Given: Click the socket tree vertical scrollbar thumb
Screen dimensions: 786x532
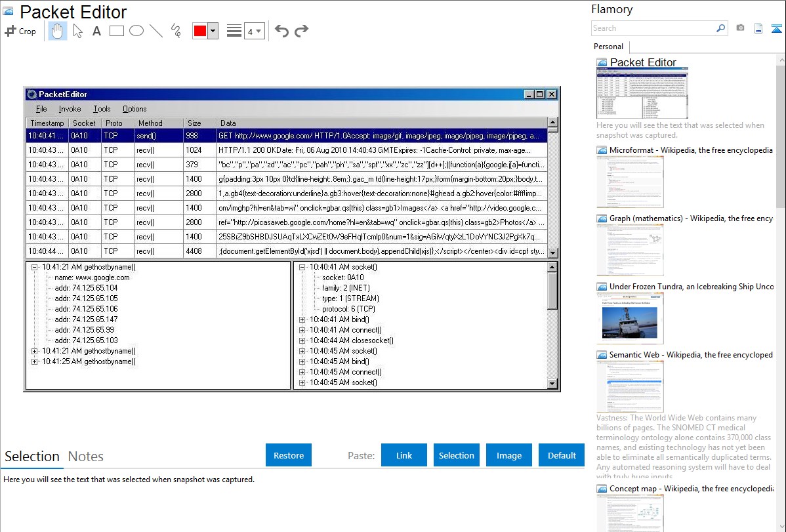Looking at the screenshot, I should pyautogui.click(x=552, y=291).
